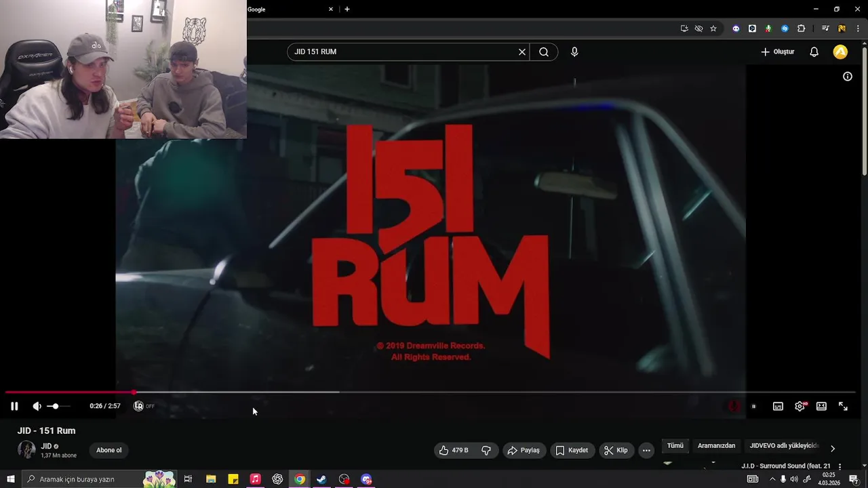Open Task View on the taskbar
Image resolution: width=868 pixels, height=488 pixels.
pyautogui.click(x=188, y=479)
